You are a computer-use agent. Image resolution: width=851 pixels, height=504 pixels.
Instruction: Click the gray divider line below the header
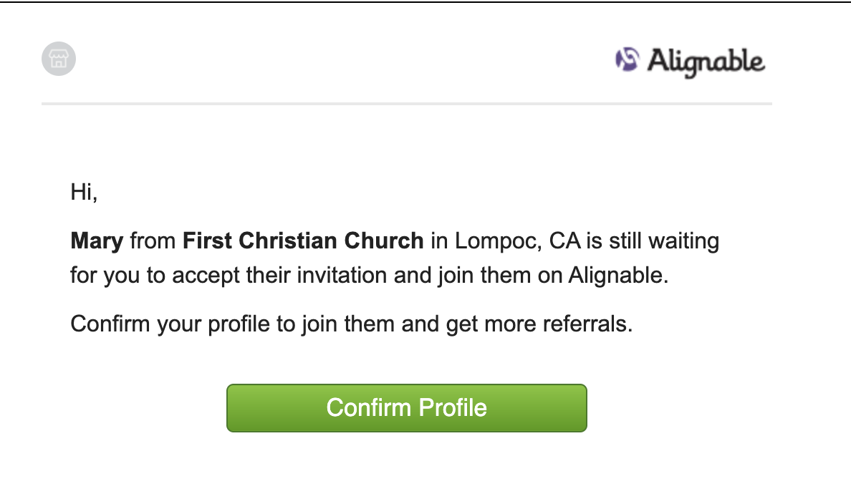tap(406, 104)
